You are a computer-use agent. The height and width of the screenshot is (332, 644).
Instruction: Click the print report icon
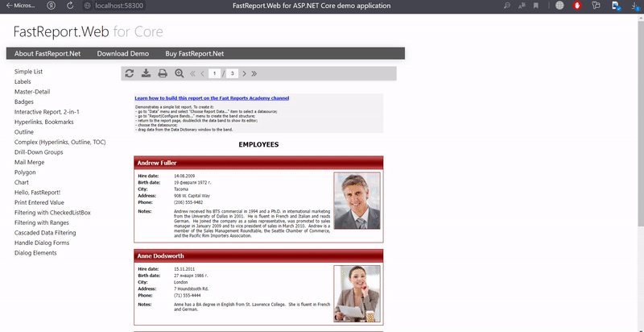point(163,74)
